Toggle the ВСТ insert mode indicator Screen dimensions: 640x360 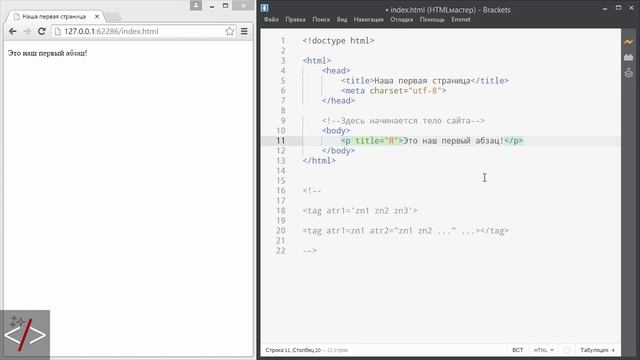pyautogui.click(x=518, y=350)
